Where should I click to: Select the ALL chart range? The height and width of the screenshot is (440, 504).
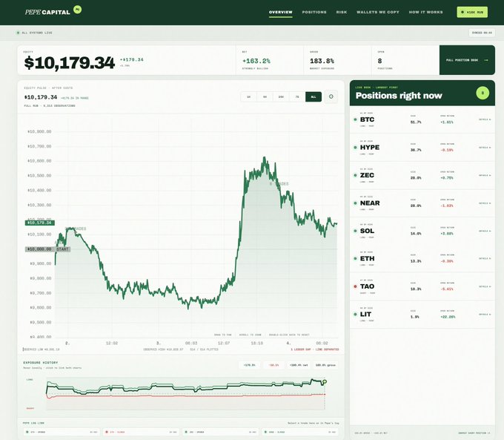[314, 97]
